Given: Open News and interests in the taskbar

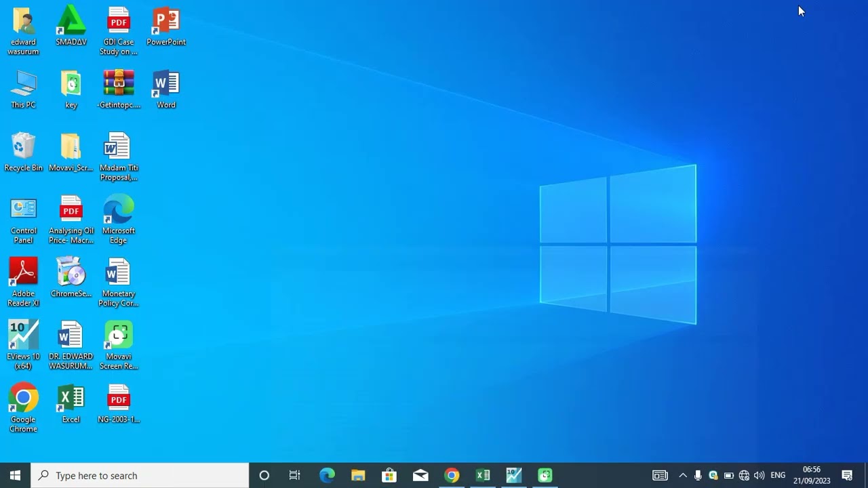Looking at the screenshot, I should tap(660, 476).
